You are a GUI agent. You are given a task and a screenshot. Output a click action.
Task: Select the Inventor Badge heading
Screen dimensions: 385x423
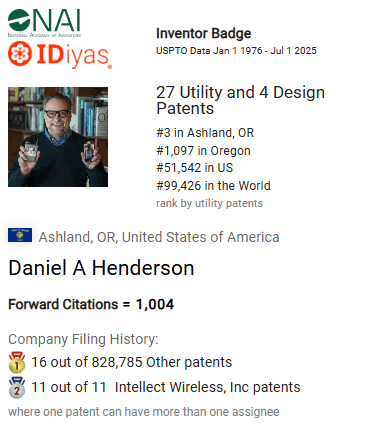(204, 33)
